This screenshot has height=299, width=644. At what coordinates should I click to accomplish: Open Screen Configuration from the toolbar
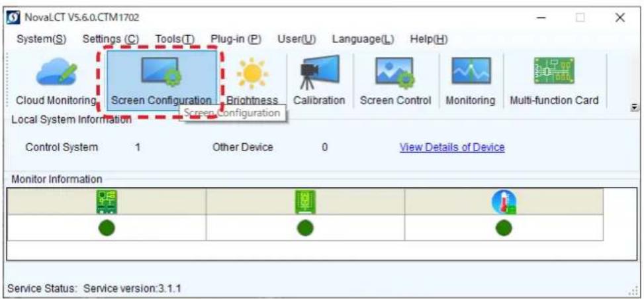pos(161,81)
